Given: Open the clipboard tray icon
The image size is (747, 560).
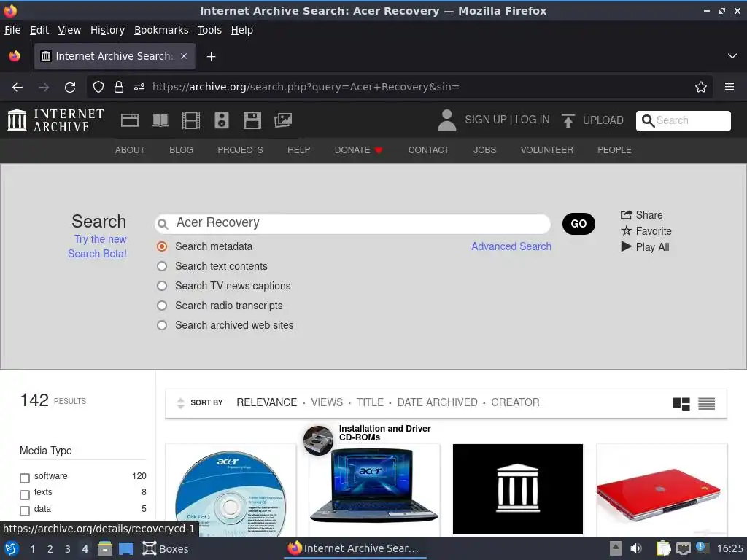Looking at the screenshot, I should tap(663, 548).
